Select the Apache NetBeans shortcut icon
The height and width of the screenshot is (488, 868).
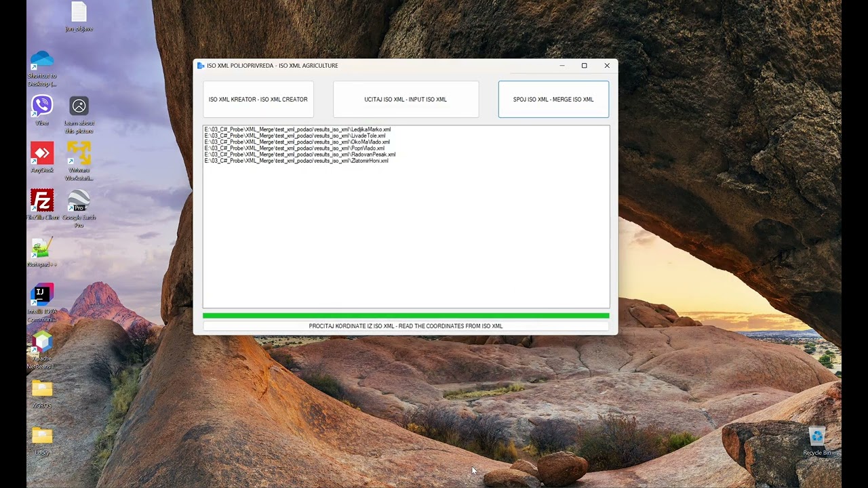tap(42, 350)
